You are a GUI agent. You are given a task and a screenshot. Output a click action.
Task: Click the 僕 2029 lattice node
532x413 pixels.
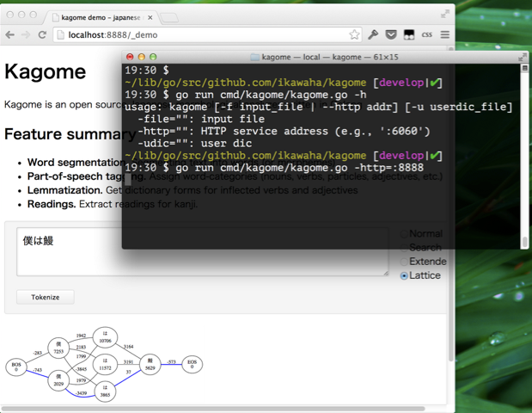(58, 380)
